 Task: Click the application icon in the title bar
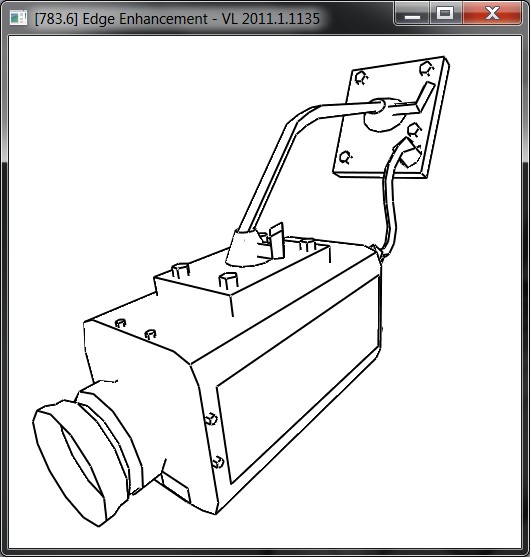pos(18,18)
